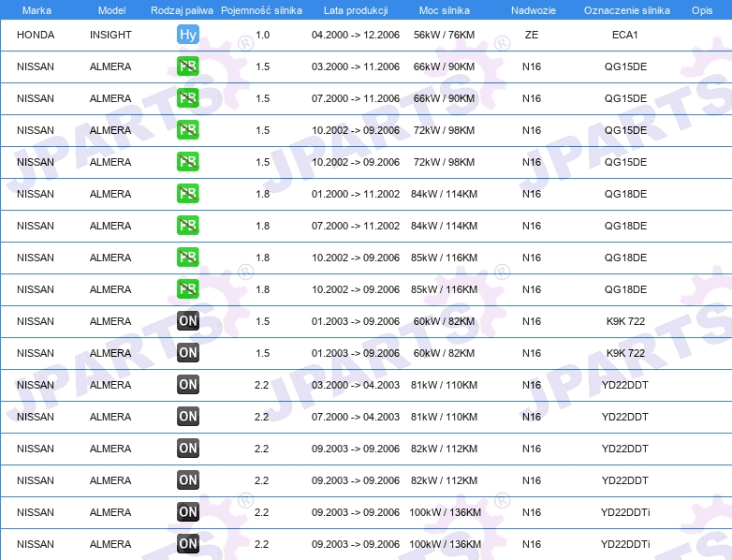
Task: Select the 1.0 engine capacity cell
Action: pyautogui.click(x=263, y=35)
